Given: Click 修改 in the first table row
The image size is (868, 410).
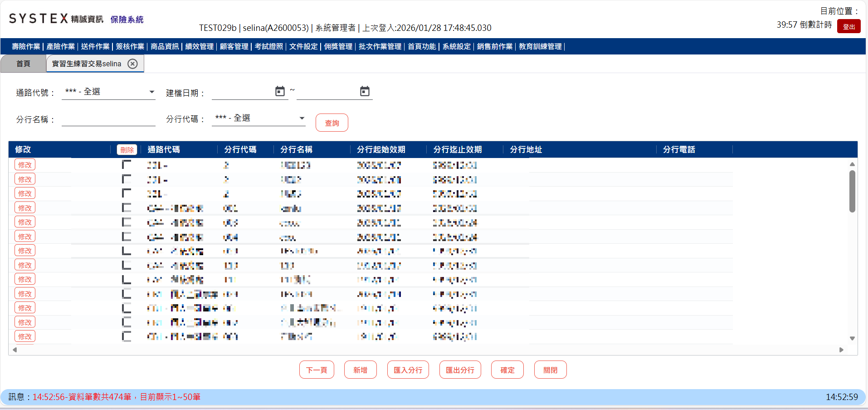Looking at the screenshot, I should click(x=25, y=165).
